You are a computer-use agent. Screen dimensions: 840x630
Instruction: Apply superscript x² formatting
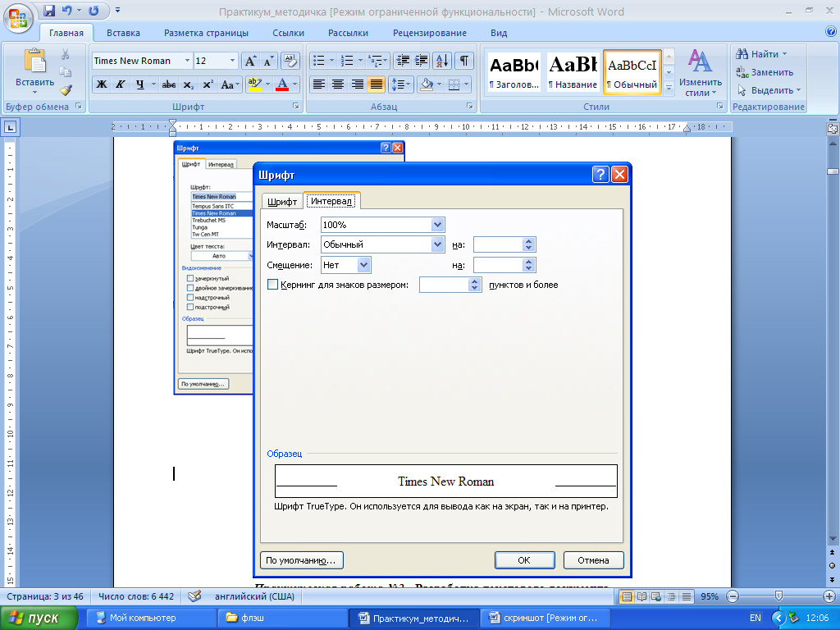208,84
